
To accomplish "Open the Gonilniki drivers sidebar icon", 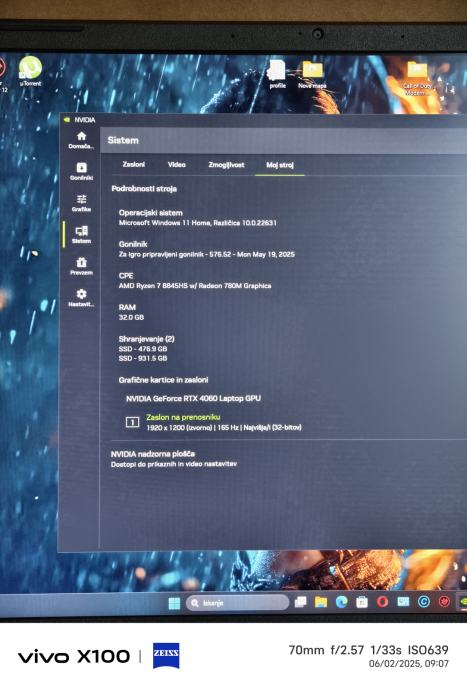I will 81,172.
